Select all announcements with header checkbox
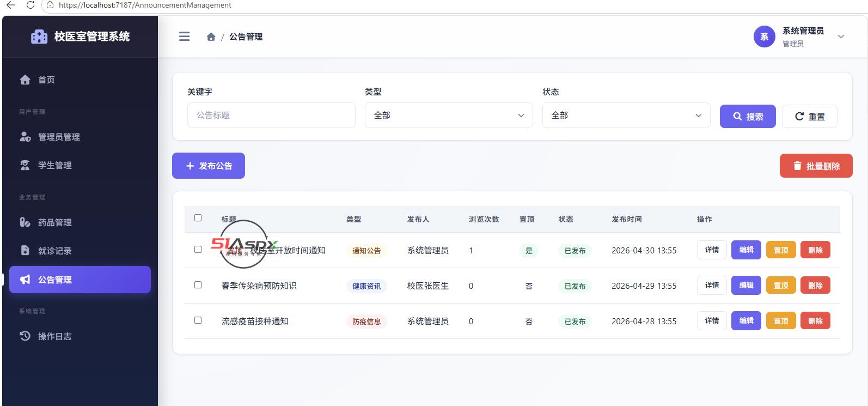 198,218
